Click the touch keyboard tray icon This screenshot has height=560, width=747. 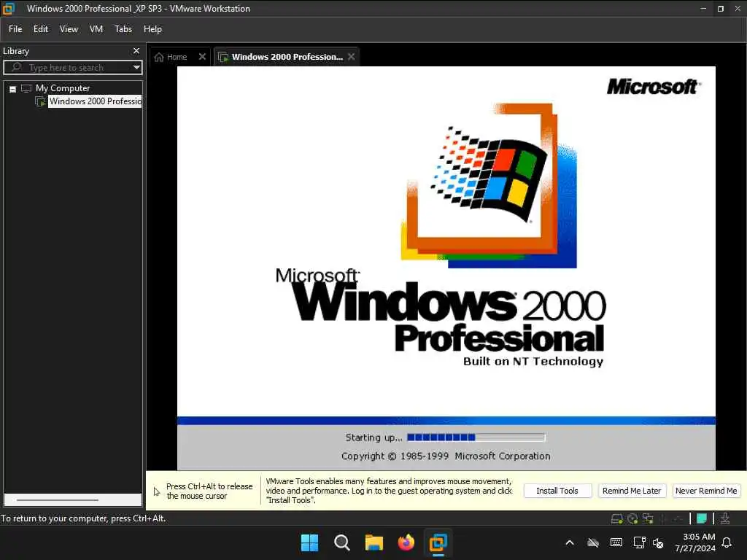[616, 542]
